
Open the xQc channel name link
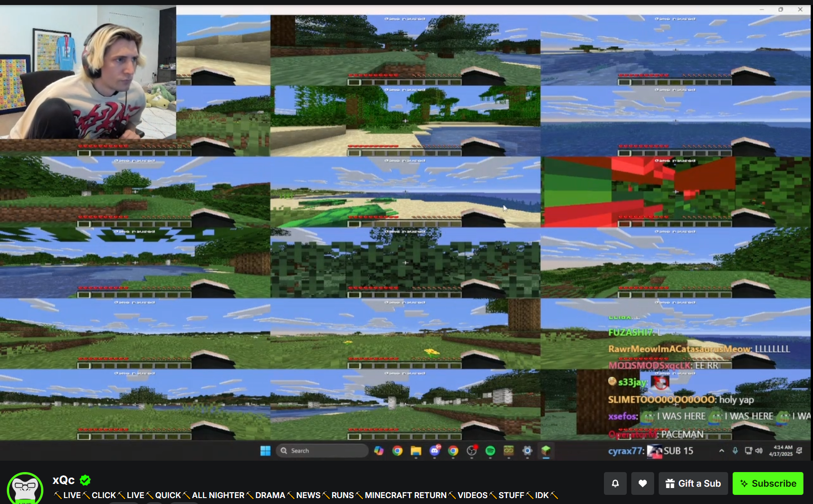click(x=63, y=480)
